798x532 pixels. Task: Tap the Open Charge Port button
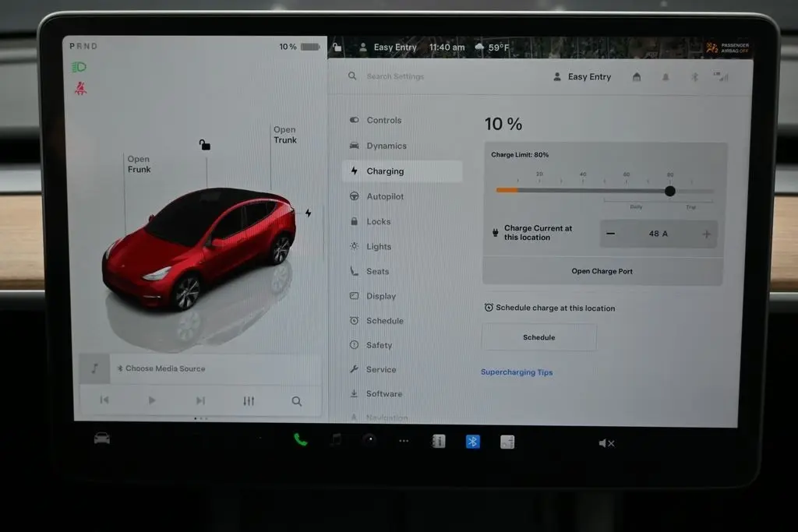point(602,271)
